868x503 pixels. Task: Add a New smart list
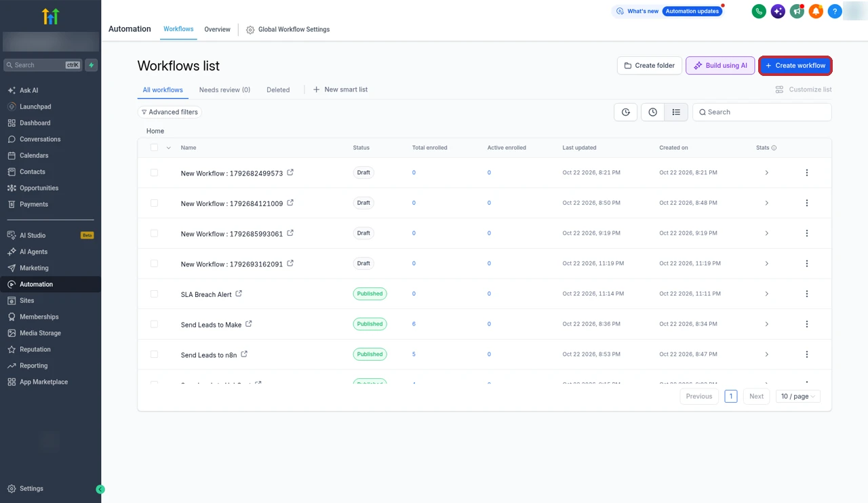(x=340, y=89)
